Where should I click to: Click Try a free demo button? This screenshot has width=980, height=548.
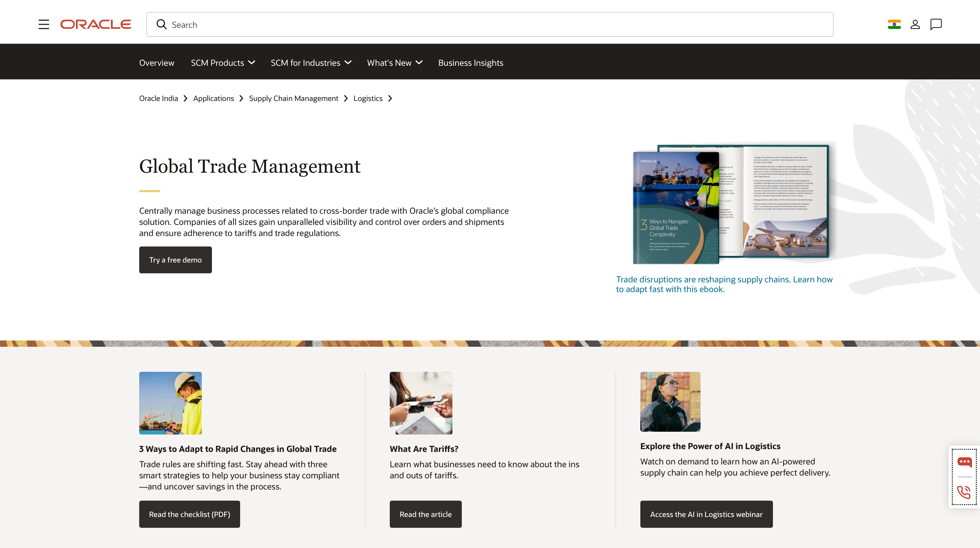click(175, 259)
